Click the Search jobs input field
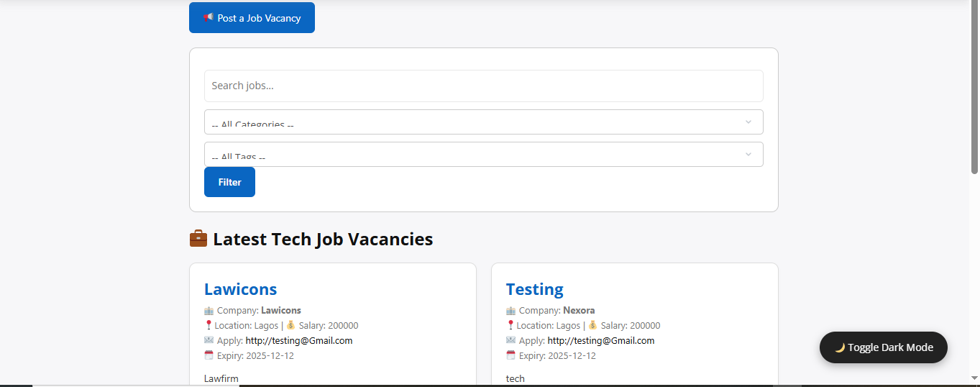The height and width of the screenshot is (387, 980). pos(483,86)
